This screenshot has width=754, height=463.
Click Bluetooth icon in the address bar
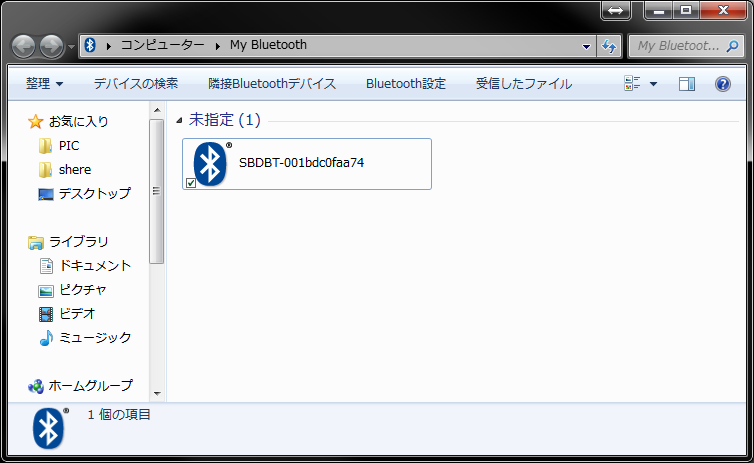pyautogui.click(x=90, y=45)
